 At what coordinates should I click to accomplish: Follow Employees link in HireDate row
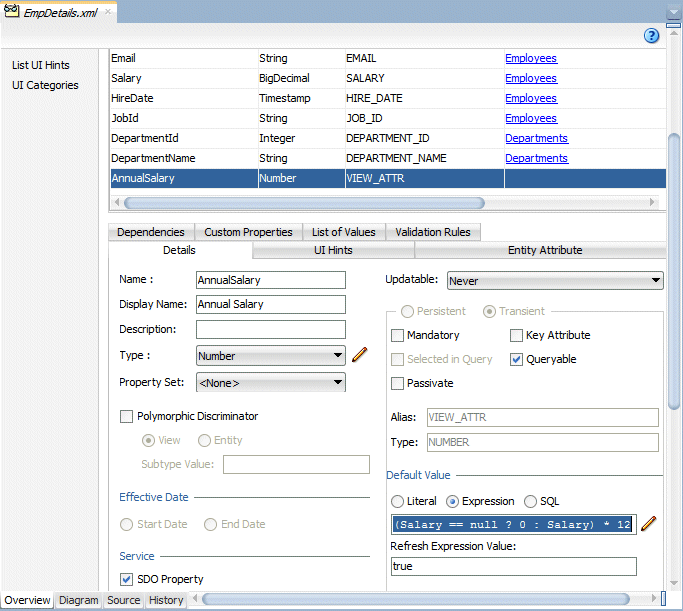point(531,98)
